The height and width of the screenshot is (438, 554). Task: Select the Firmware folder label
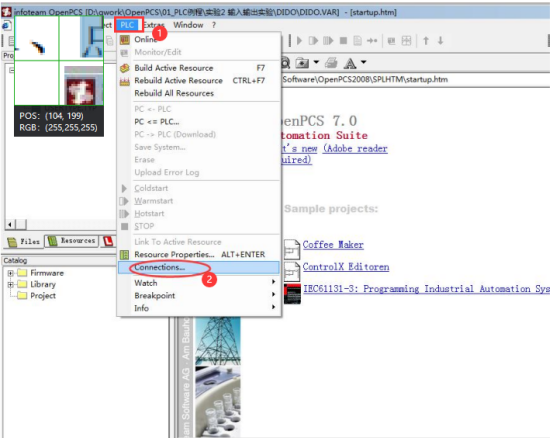click(47, 273)
